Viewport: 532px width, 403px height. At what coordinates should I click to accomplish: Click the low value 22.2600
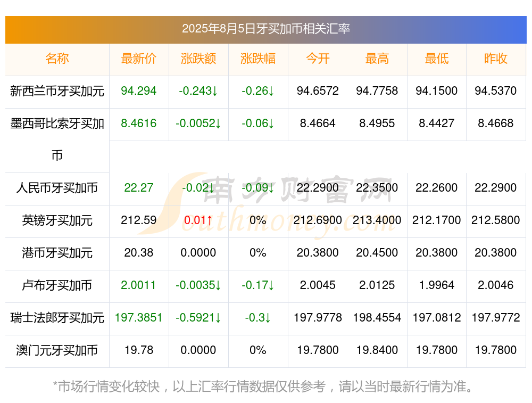point(437,188)
